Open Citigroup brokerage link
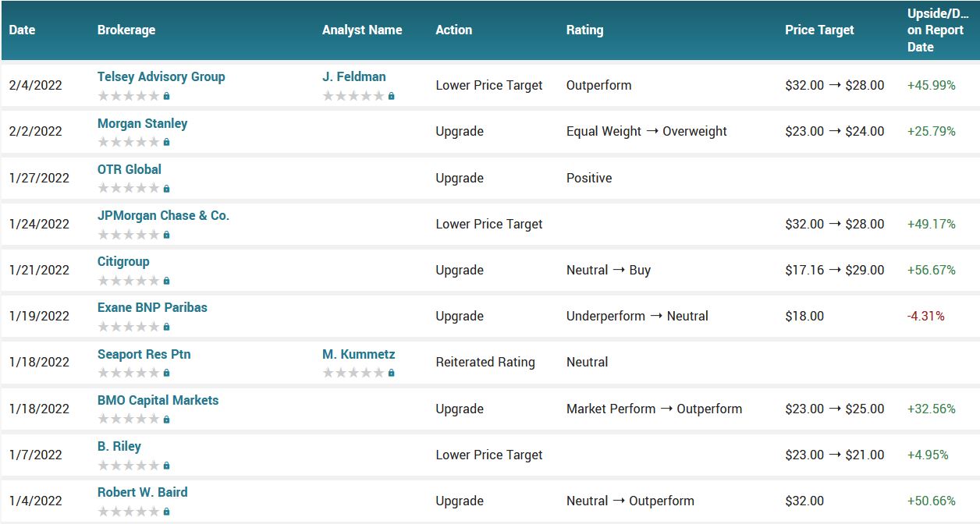The height and width of the screenshot is (524, 980). point(123,261)
